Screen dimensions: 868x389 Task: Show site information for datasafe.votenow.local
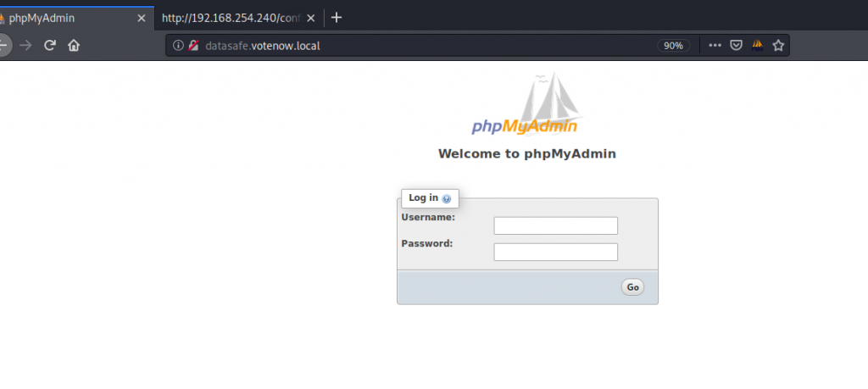(x=178, y=46)
